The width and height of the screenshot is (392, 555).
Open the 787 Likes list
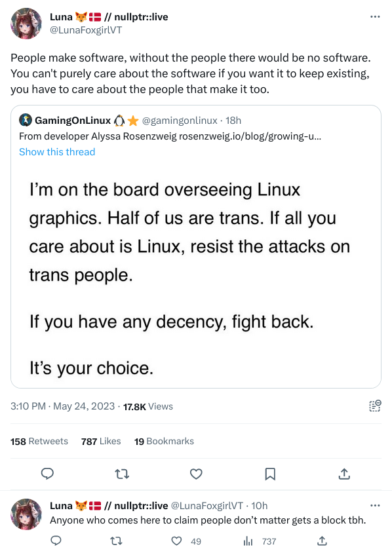[x=101, y=441]
